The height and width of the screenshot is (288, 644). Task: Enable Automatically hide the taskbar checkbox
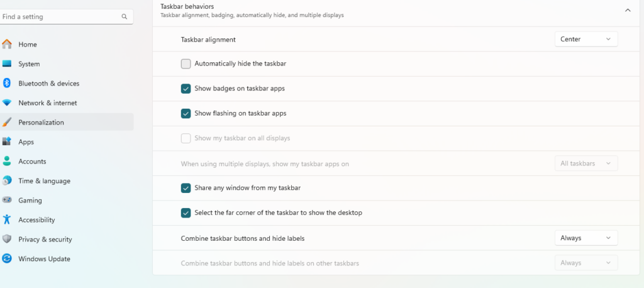[186, 64]
